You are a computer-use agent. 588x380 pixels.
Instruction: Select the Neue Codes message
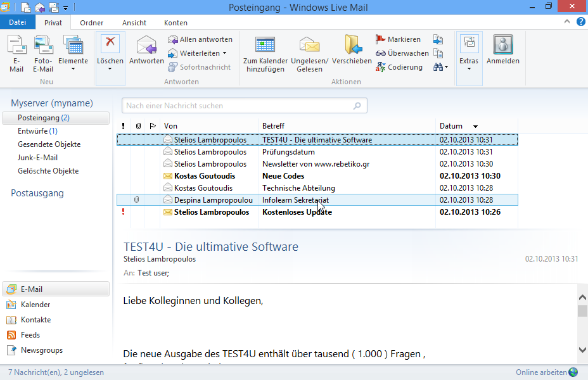click(317, 176)
